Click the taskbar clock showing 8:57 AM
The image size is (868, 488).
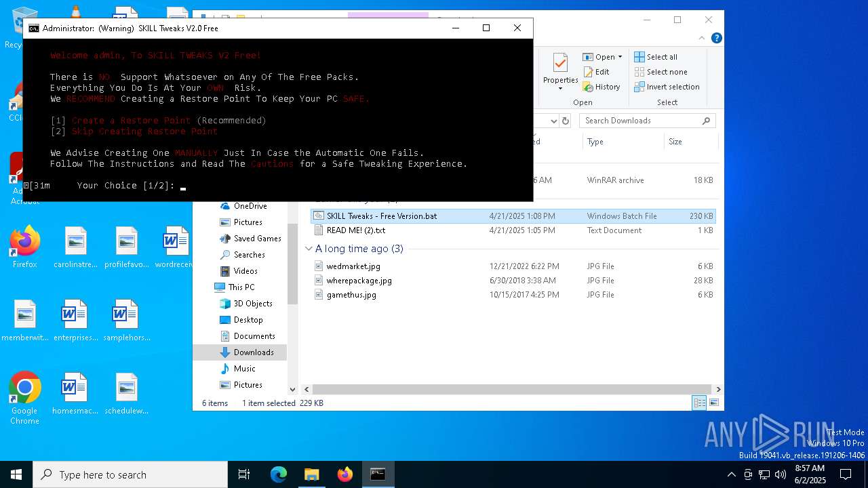click(809, 474)
